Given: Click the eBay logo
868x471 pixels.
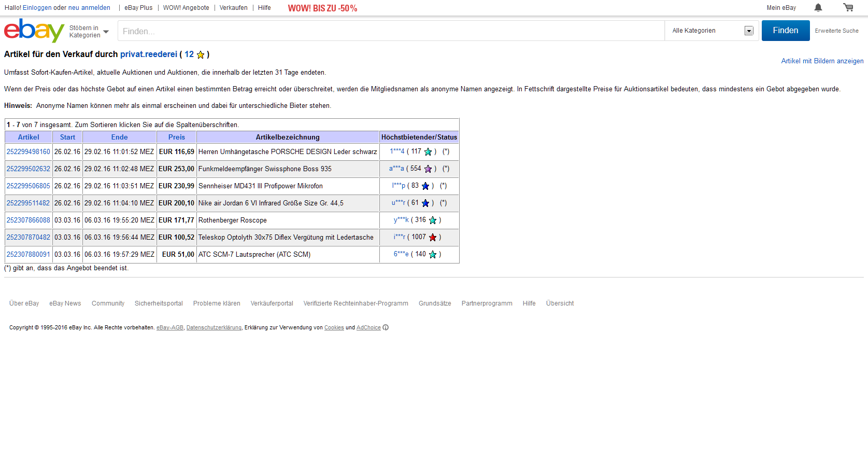Looking at the screenshot, I should (x=34, y=31).
